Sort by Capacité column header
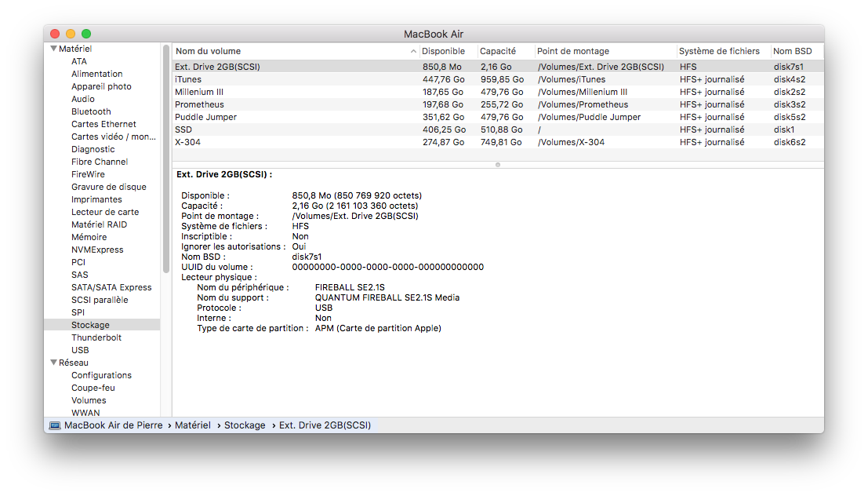This screenshot has height=496, width=868. click(498, 51)
